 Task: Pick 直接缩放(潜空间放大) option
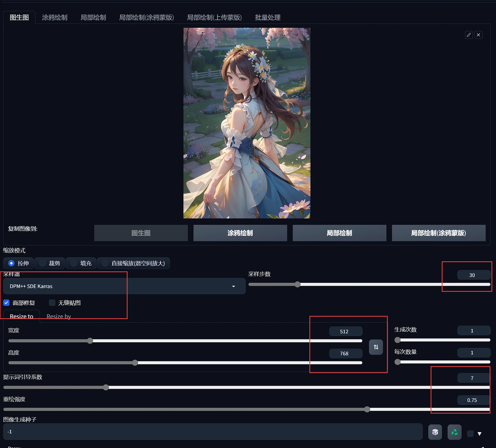tap(134, 263)
